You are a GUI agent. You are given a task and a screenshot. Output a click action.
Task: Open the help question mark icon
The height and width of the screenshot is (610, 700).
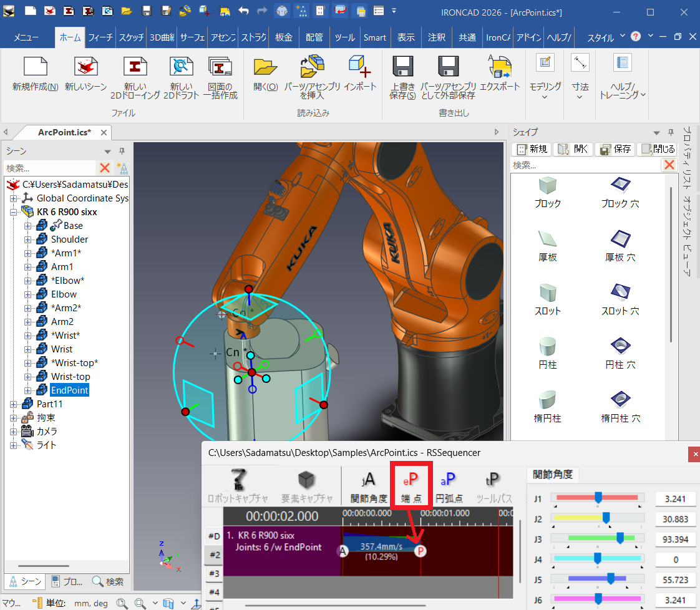tap(636, 37)
